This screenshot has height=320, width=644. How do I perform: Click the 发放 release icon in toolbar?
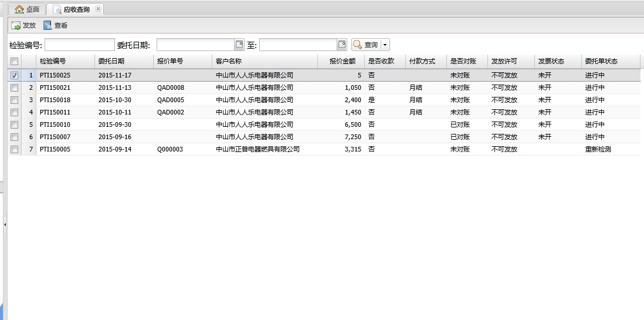16,25
